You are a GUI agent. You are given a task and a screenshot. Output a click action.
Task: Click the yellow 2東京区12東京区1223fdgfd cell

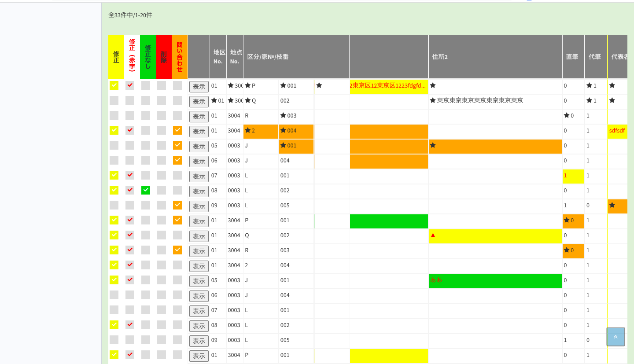pyautogui.click(x=389, y=86)
